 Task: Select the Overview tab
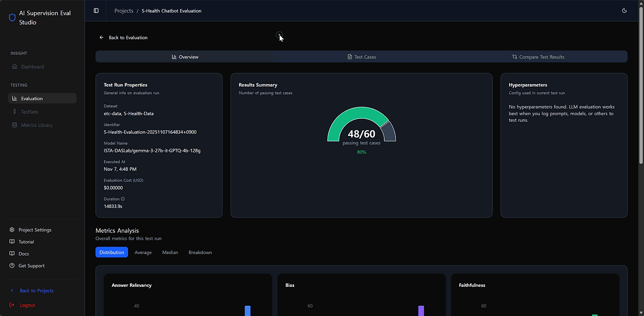tap(185, 57)
